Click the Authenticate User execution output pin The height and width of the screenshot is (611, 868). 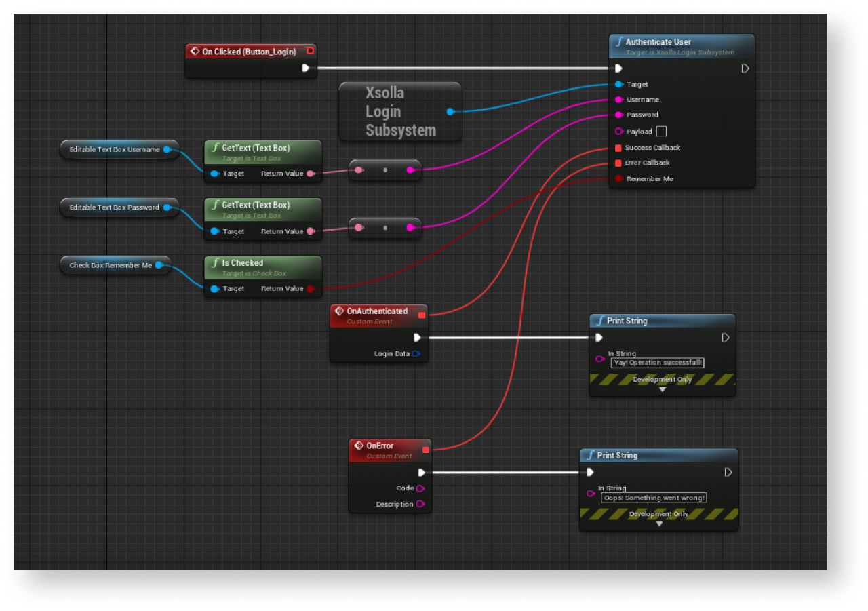coord(745,68)
